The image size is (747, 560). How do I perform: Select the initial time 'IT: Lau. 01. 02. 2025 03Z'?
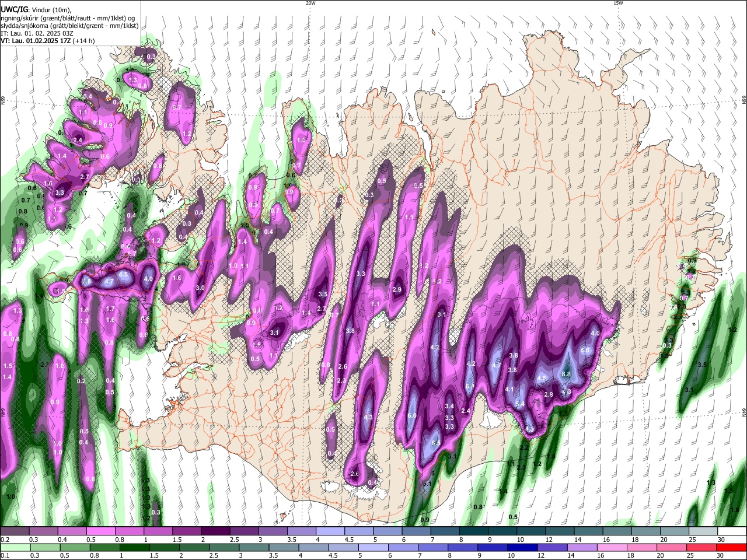coord(37,33)
